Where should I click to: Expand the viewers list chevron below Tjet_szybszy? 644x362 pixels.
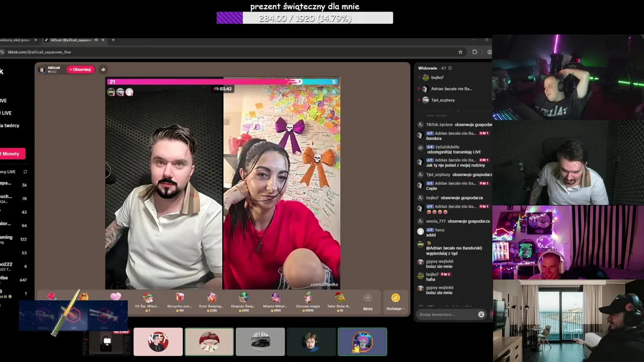pos(458,110)
